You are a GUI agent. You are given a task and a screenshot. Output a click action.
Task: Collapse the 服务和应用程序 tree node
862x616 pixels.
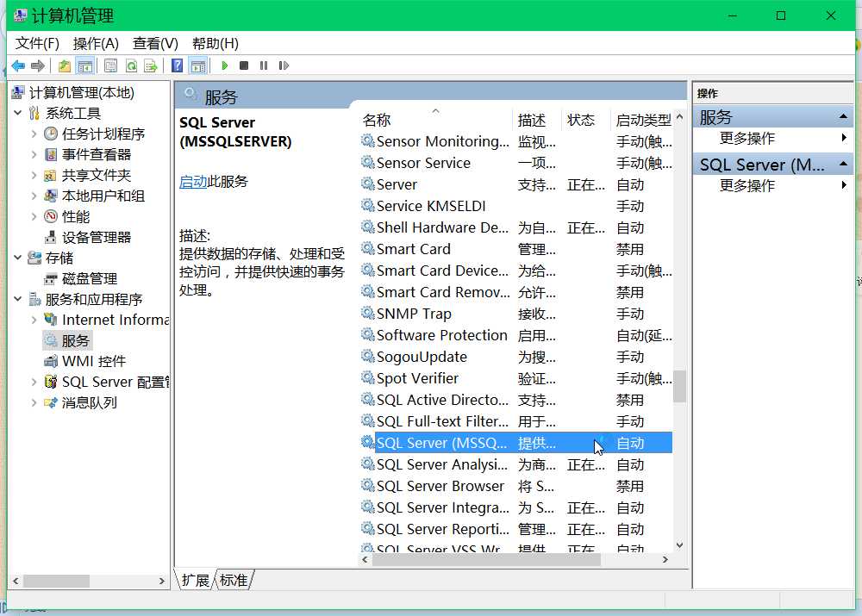coord(17,300)
